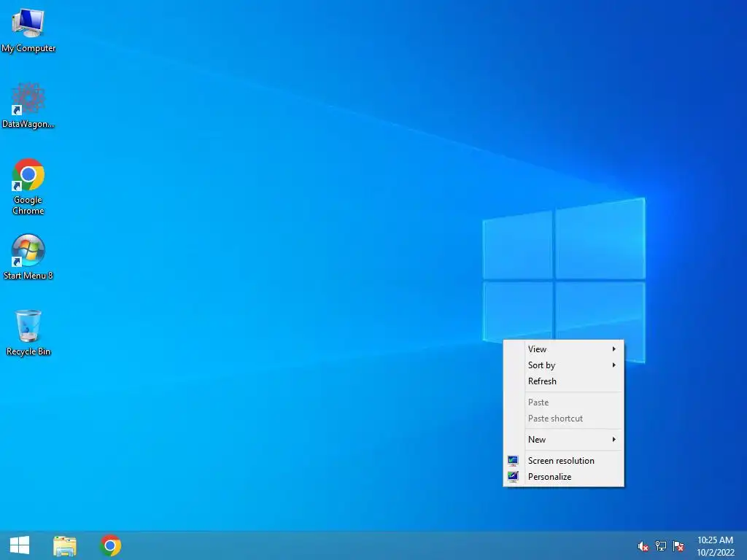Screen dimensions: 747x560
Task: Select the My Computer desktop icon
Action: [28, 31]
